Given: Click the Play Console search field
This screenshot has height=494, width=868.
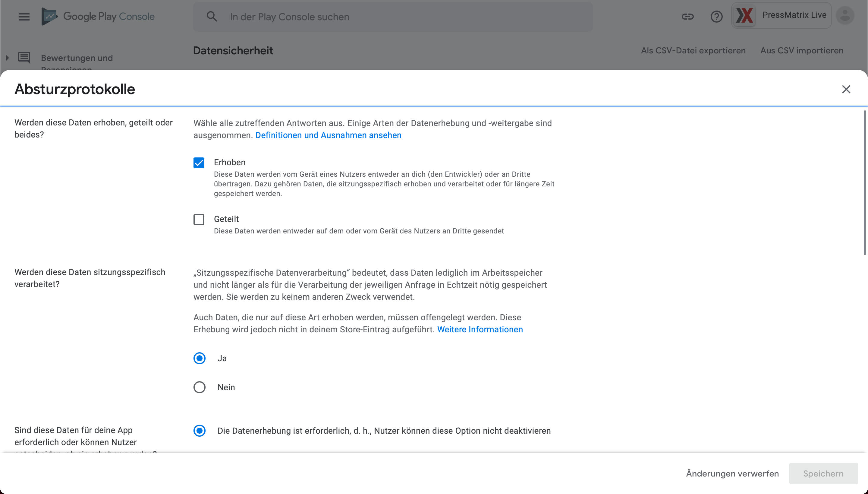Looking at the screenshot, I should (393, 17).
